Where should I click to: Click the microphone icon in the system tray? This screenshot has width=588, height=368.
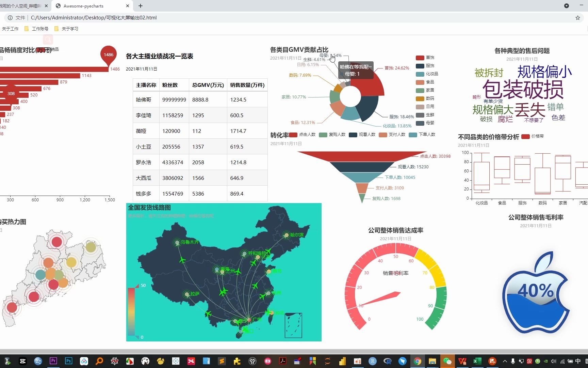click(513, 361)
